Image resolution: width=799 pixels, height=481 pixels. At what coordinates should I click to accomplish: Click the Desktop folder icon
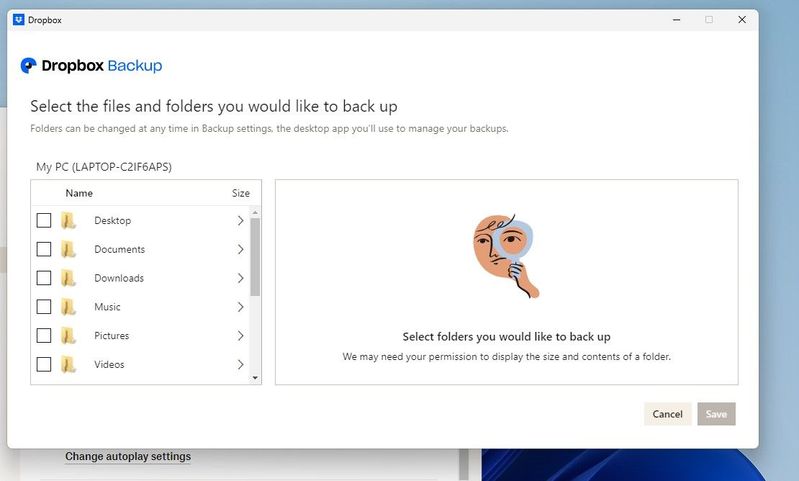coord(68,221)
